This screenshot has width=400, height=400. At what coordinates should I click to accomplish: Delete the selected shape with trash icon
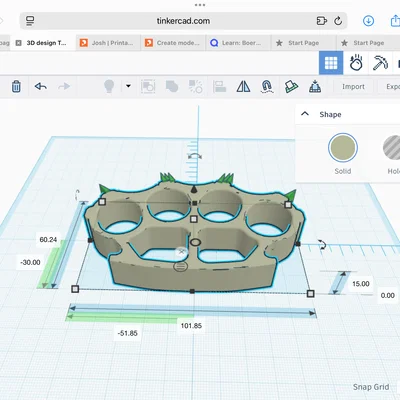tap(16, 87)
